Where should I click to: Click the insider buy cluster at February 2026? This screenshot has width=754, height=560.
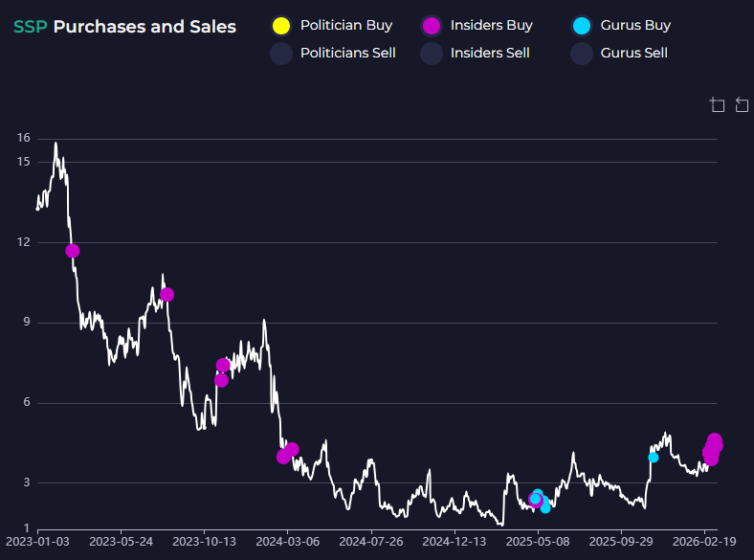click(x=714, y=446)
